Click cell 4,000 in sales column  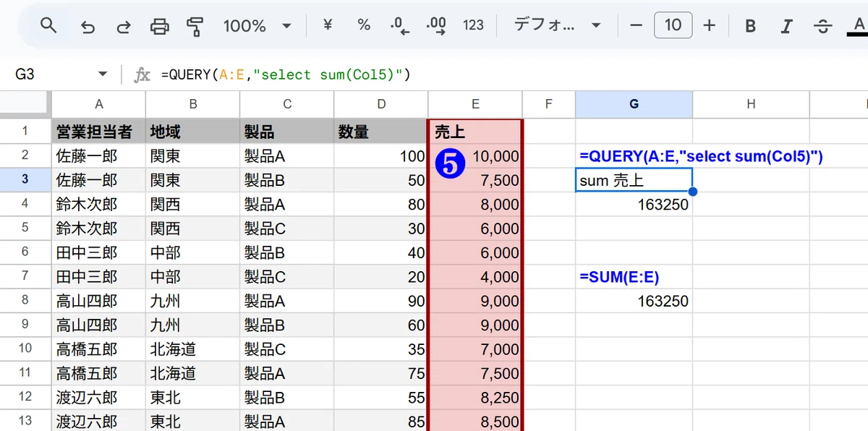pyautogui.click(x=475, y=277)
